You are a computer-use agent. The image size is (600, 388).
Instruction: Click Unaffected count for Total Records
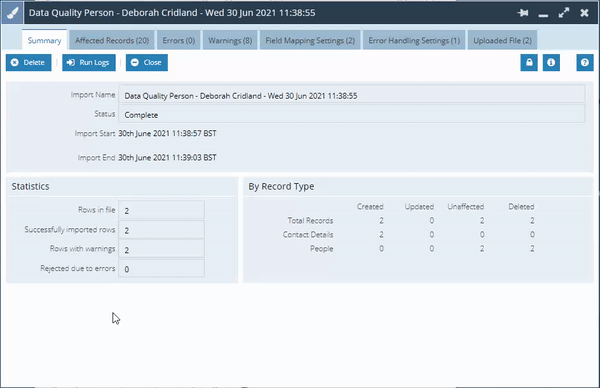pos(482,221)
